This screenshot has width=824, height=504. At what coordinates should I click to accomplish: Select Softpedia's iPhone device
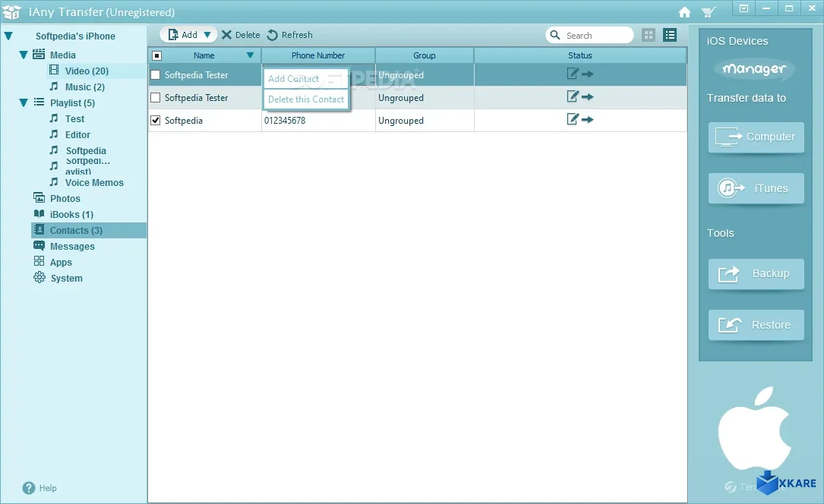pyautogui.click(x=75, y=36)
